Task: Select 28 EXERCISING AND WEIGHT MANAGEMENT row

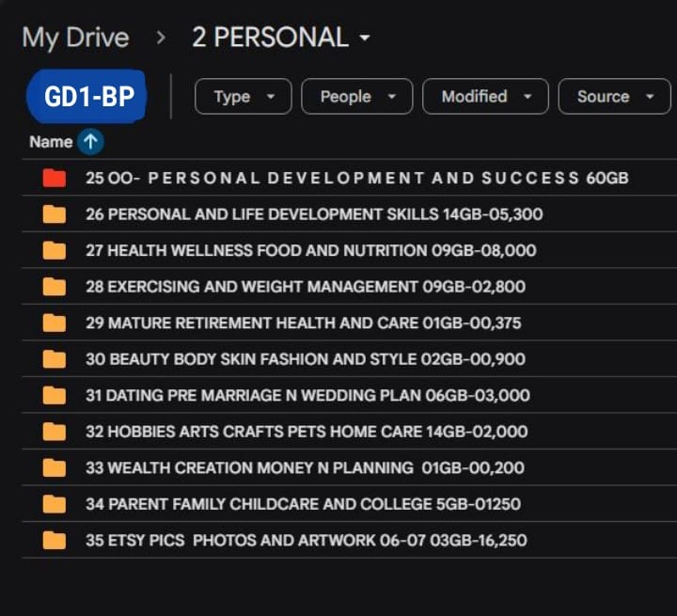Action: (x=350, y=287)
